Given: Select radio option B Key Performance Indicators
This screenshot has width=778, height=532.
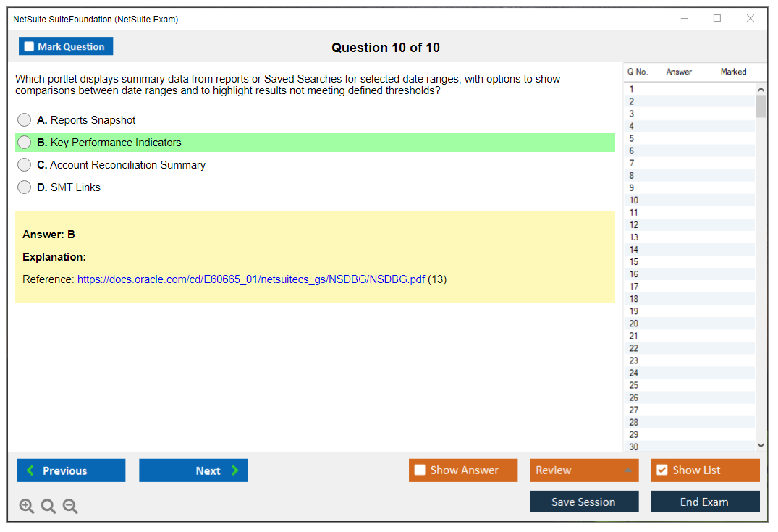Looking at the screenshot, I should click(25, 143).
